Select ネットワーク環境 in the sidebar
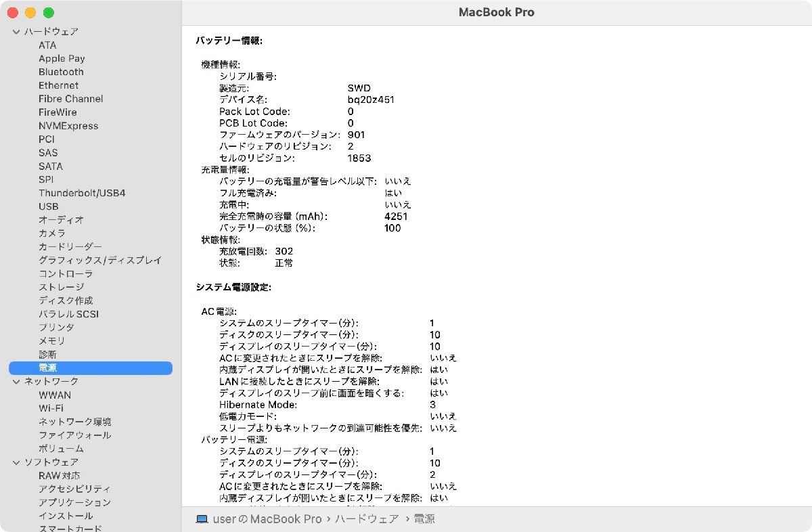 pyautogui.click(x=75, y=422)
